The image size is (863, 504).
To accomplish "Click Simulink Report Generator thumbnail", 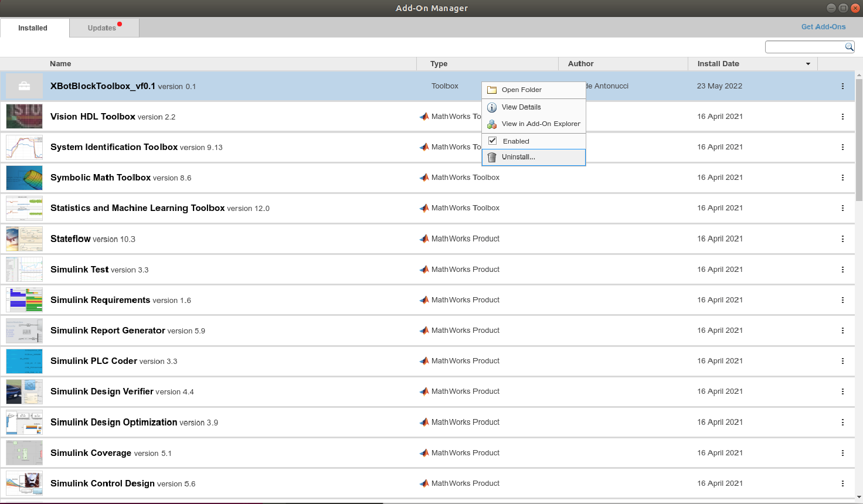I will [x=24, y=331].
